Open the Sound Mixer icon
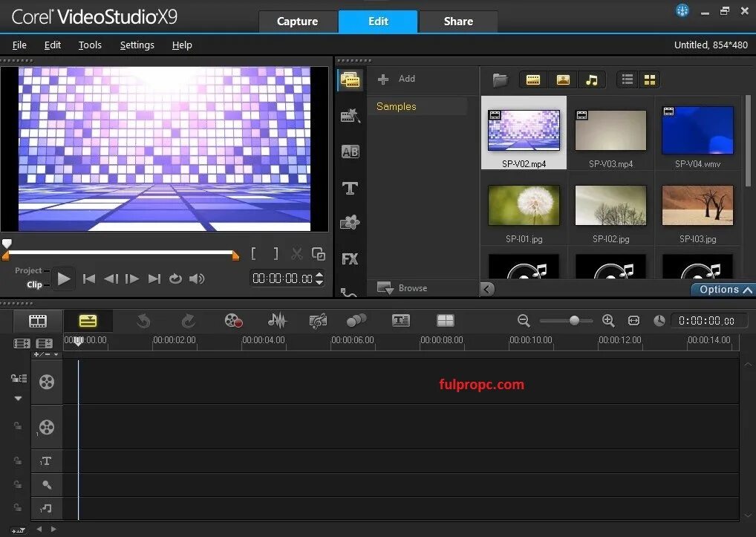The height and width of the screenshot is (537, 756). tap(277, 321)
